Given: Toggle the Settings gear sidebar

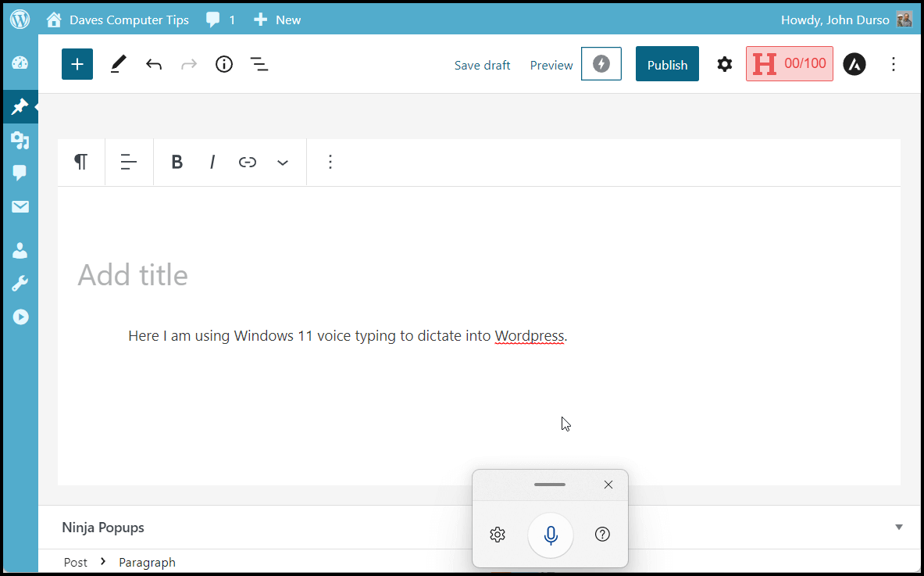Looking at the screenshot, I should tap(724, 64).
